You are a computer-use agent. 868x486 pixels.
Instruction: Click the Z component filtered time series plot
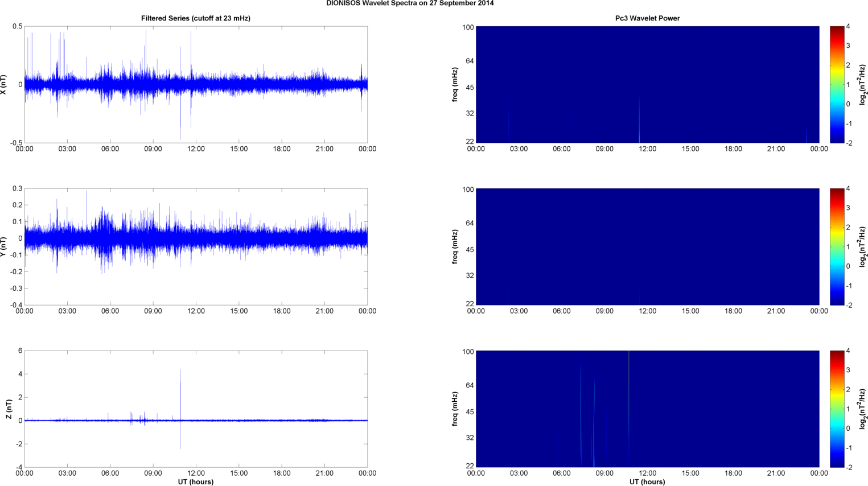[x=196, y=409]
